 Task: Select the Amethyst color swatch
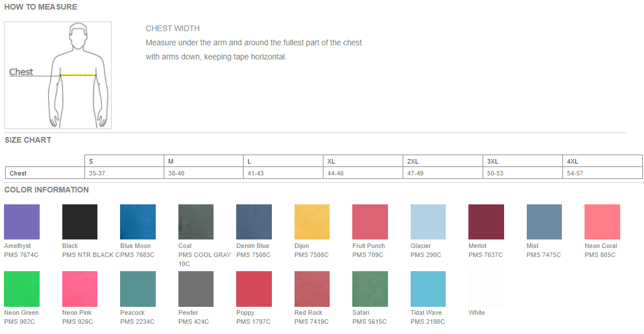tap(22, 222)
